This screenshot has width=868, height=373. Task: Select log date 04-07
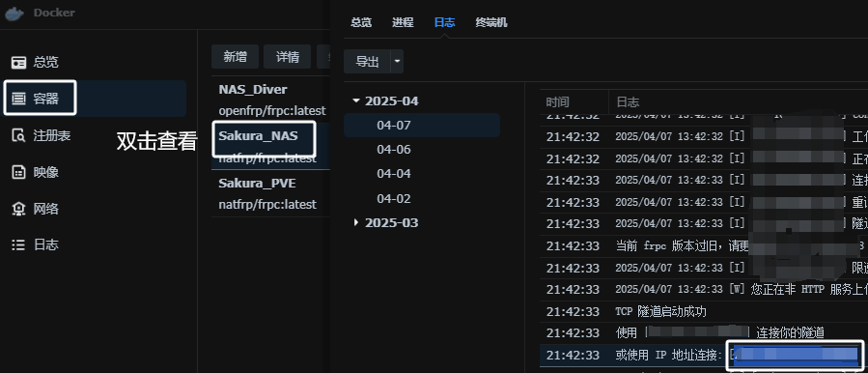[422, 126]
